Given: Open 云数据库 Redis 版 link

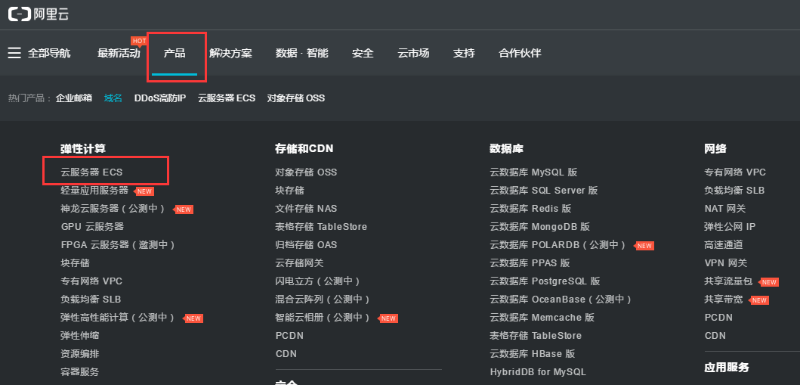Looking at the screenshot, I should (531, 209).
